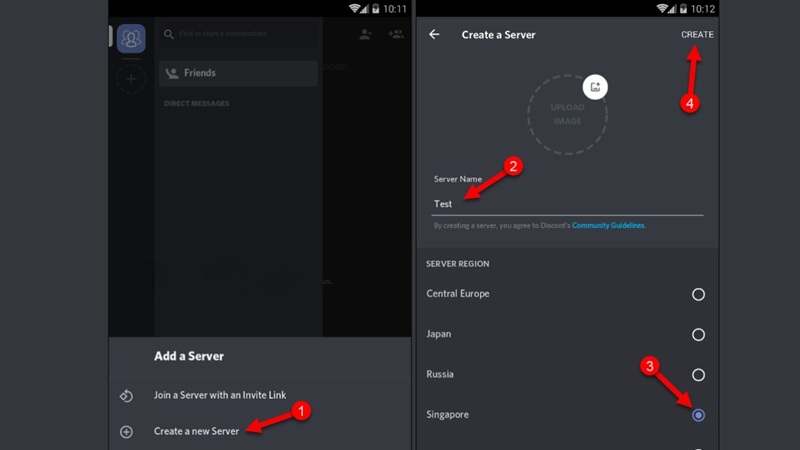This screenshot has width=800, height=450.
Task: Tap the new group DM icon
Action: pyautogui.click(x=396, y=34)
